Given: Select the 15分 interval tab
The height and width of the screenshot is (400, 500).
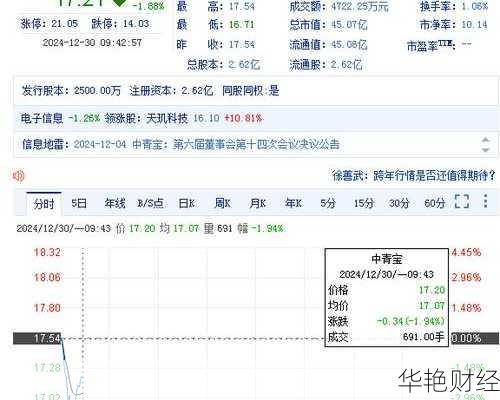Looking at the screenshot, I should (364, 203).
